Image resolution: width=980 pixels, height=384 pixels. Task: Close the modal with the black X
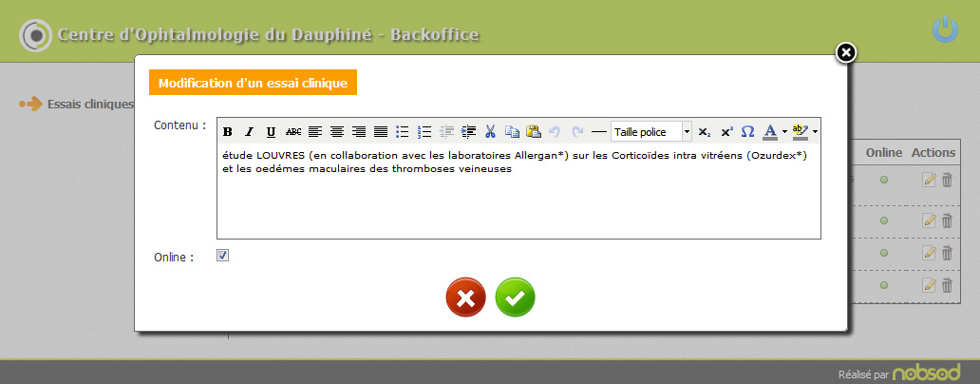click(x=845, y=53)
